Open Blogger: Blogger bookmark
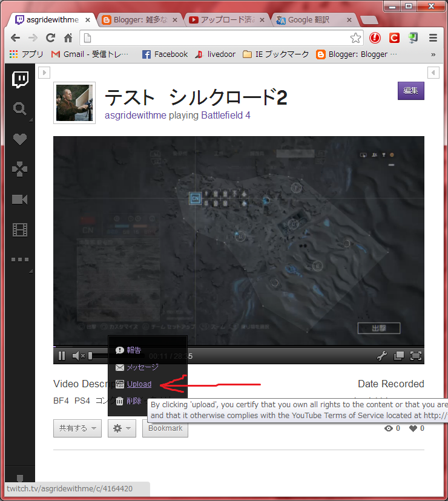Image resolution: width=448 pixels, height=501 pixels. click(x=357, y=54)
